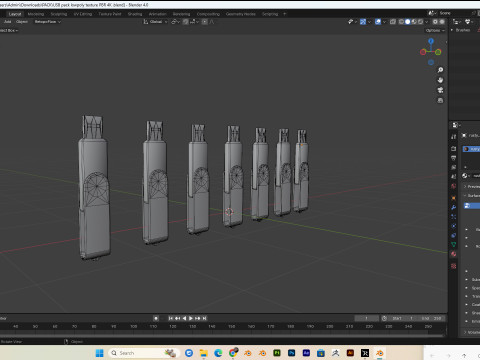Screen dimensions: 480x360
Task: Toggle camera view with the camera icon
Action: (x=440, y=90)
